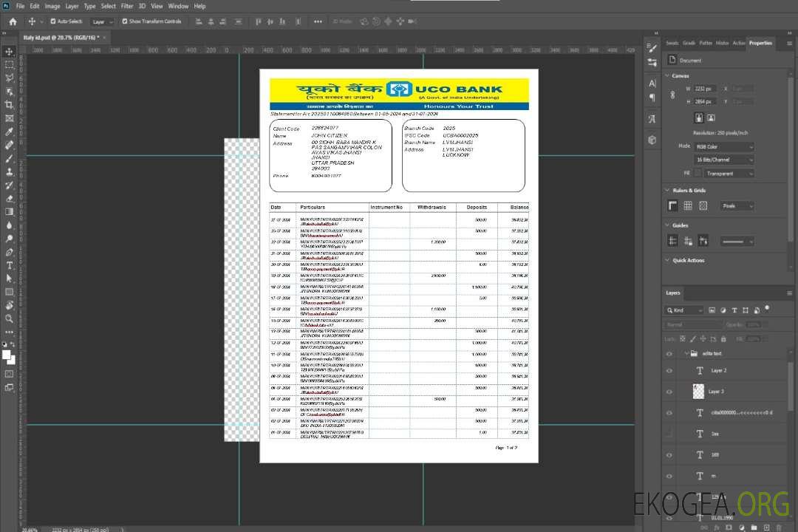This screenshot has width=798, height=532.
Task: Toggle the Auto-Select checkbox
Action: [x=53, y=21]
